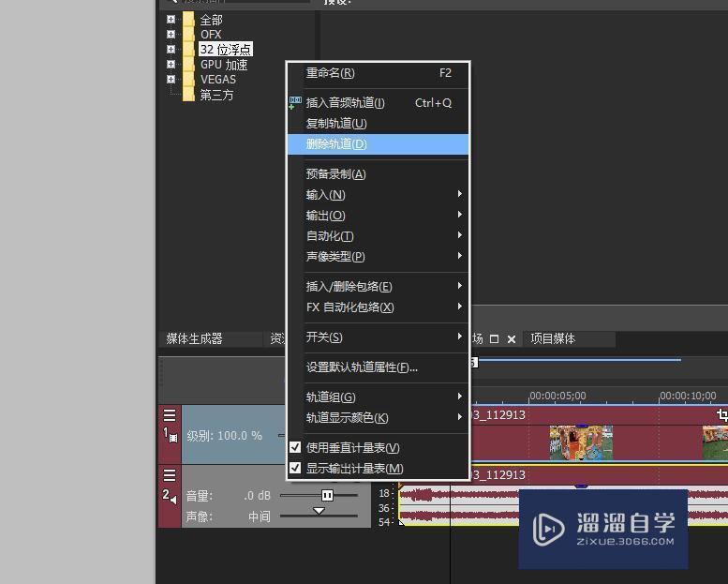Open the 开关(S) submenu
Viewport: 728px width, 584px height.
(x=378, y=337)
